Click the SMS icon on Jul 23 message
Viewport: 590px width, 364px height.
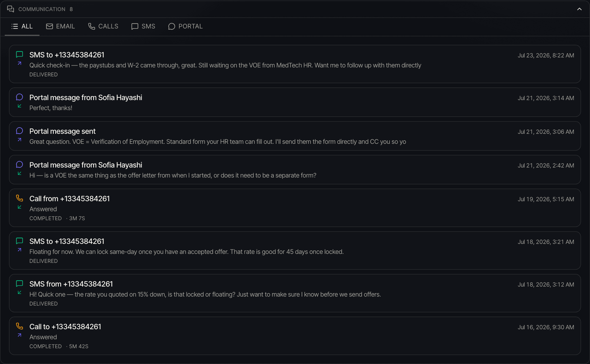tap(19, 55)
